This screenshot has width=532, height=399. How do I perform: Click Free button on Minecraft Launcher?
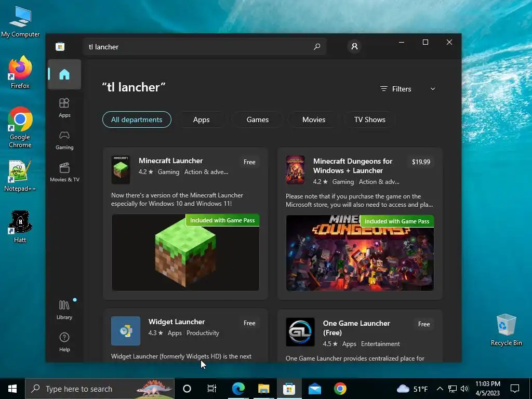click(249, 162)
